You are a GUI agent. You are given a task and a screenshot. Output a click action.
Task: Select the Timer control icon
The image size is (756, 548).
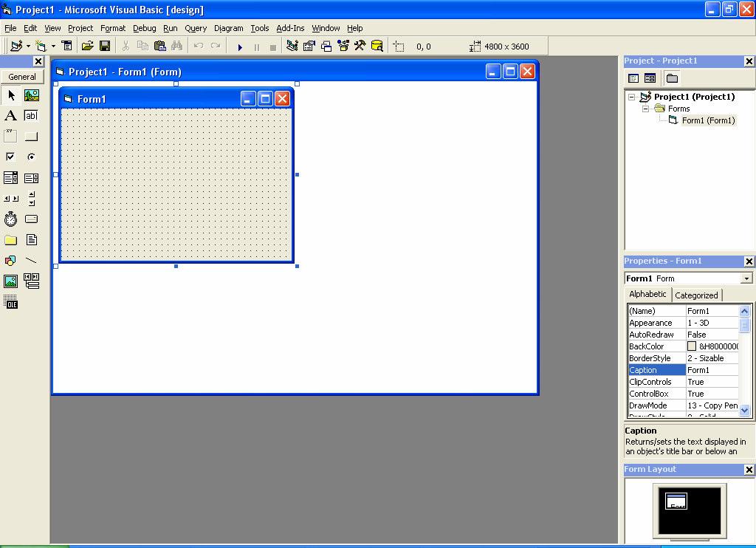pos(10,219)
